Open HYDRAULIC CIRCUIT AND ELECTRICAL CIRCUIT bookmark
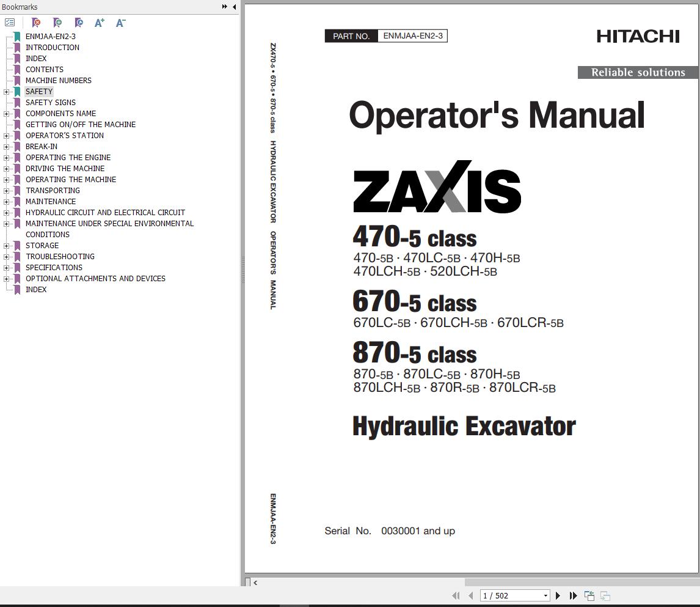The image size is (700, 607). pos(105,213)
